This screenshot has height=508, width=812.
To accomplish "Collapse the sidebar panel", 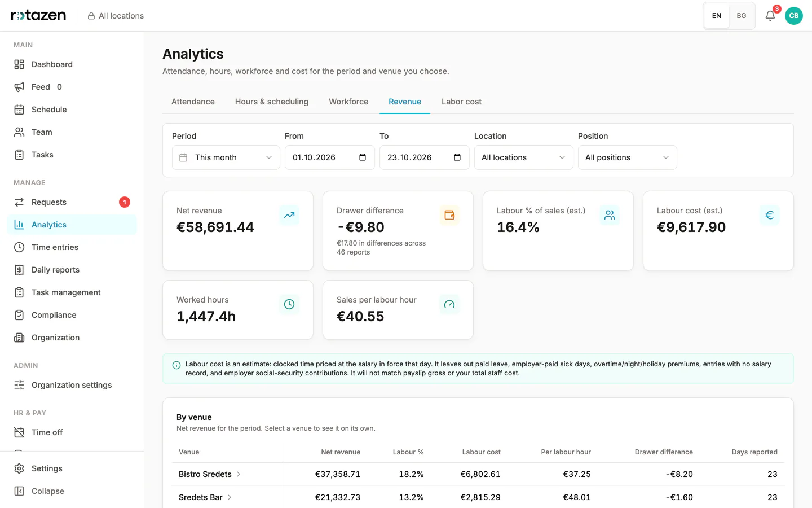I will (x=72, y=491).
